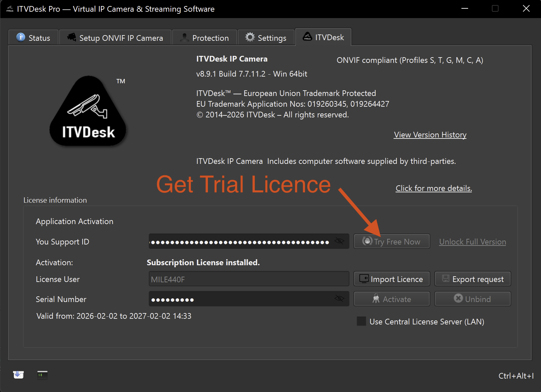Open the Protection tab
541x392 pixels.
tap(205, 38)
